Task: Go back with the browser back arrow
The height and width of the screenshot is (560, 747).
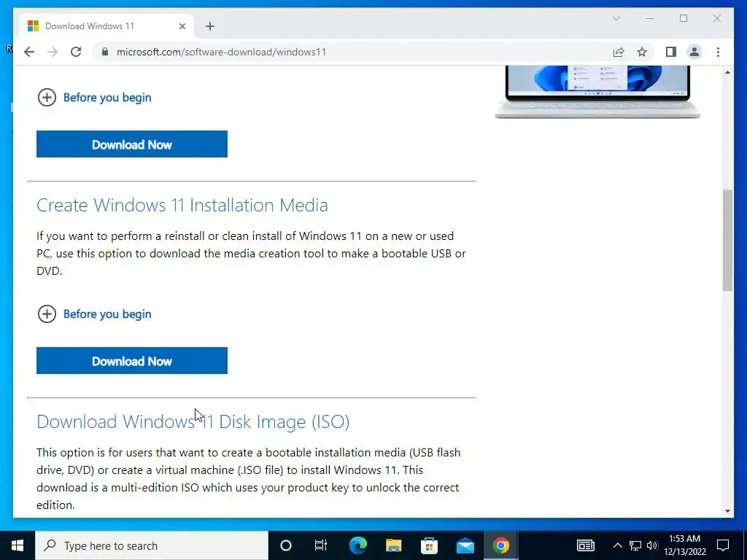Action: [x=29, y=52]
